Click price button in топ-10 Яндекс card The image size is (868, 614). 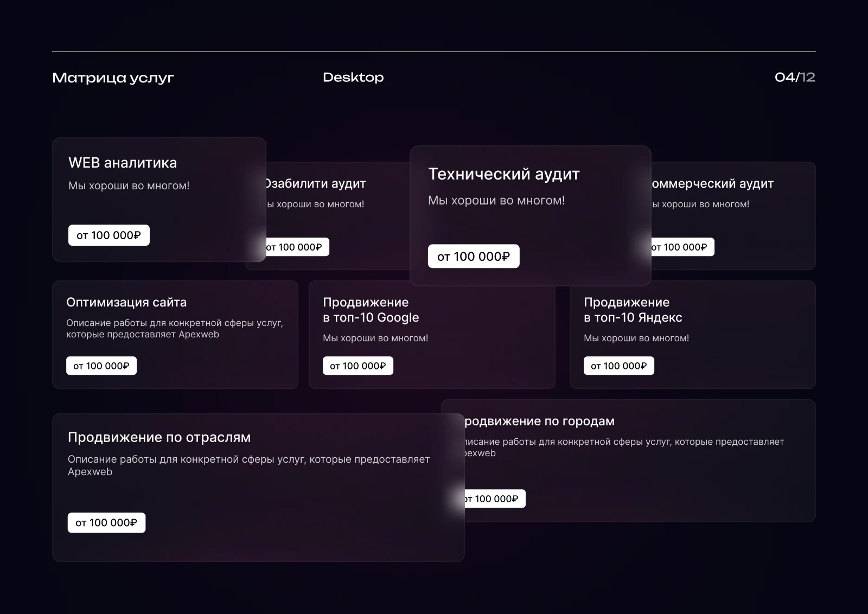pyautogui.click(x=618, y=366)
